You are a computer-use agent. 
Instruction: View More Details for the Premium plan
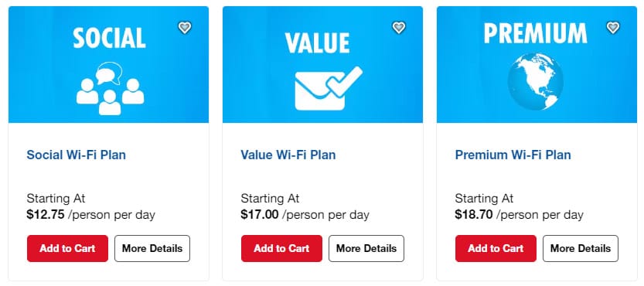[x=581, y=249]
